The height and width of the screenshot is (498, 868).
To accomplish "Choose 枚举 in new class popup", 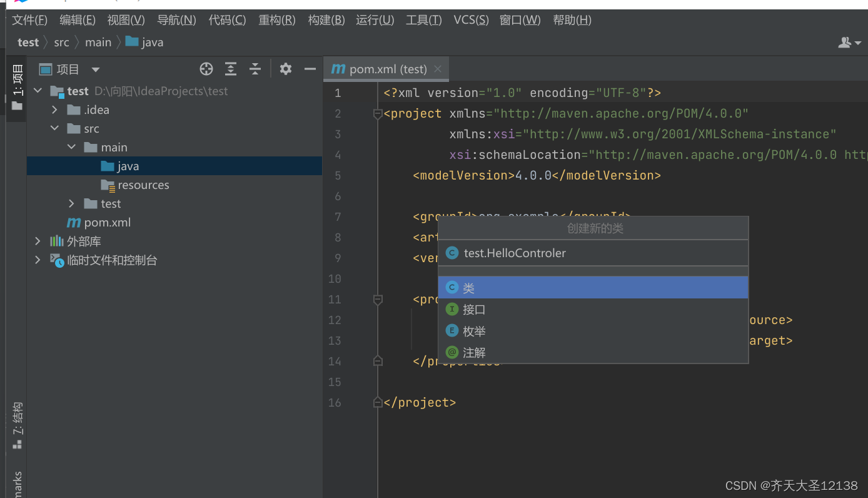I will [593, 331].
